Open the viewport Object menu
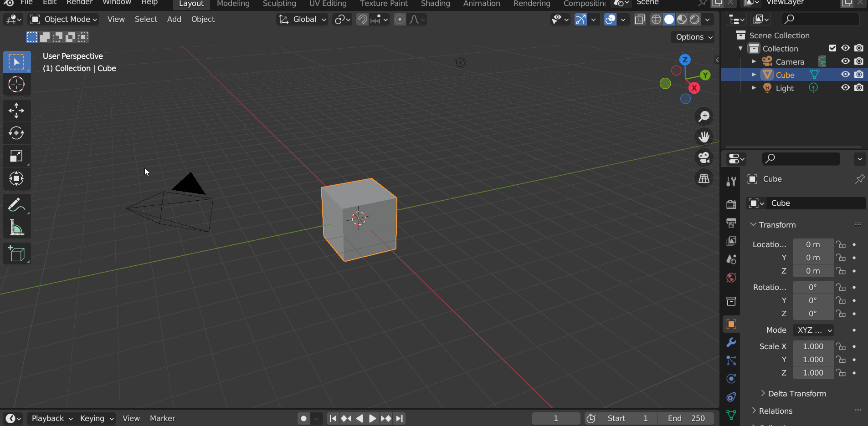Screen dimensions: 868x426 click(x=203, y=20)
